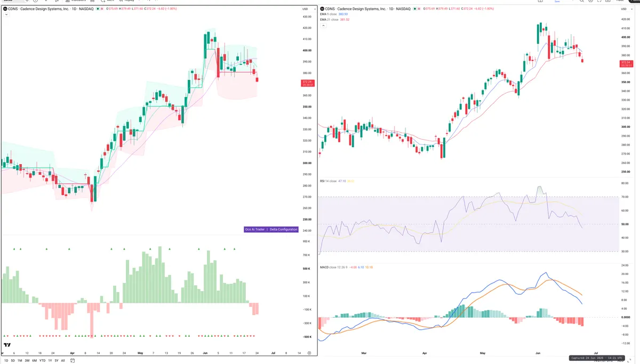Select the 1M time range

click(x=20, y=361)
